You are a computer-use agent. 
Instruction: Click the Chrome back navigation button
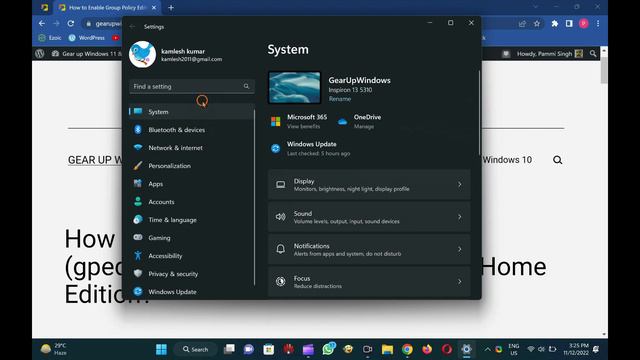click(42, 24)
